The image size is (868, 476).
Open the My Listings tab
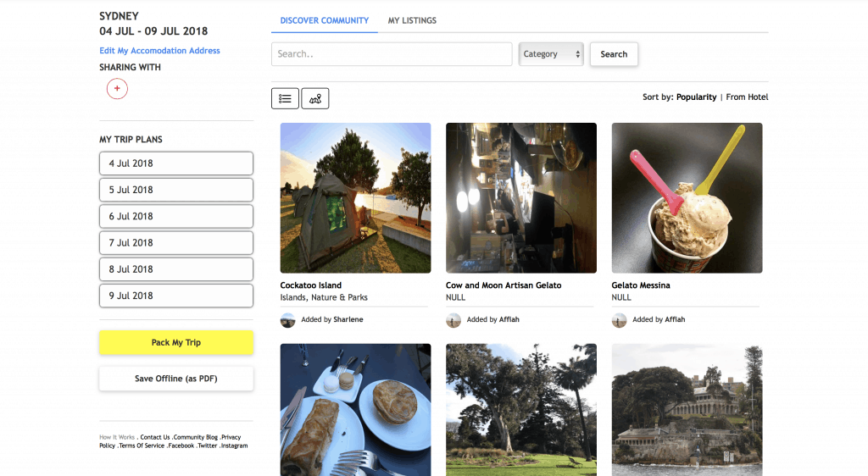click(x=412, y=20)
